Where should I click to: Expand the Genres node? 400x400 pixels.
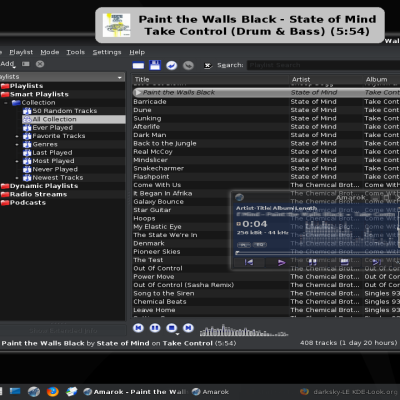[17, 144]
